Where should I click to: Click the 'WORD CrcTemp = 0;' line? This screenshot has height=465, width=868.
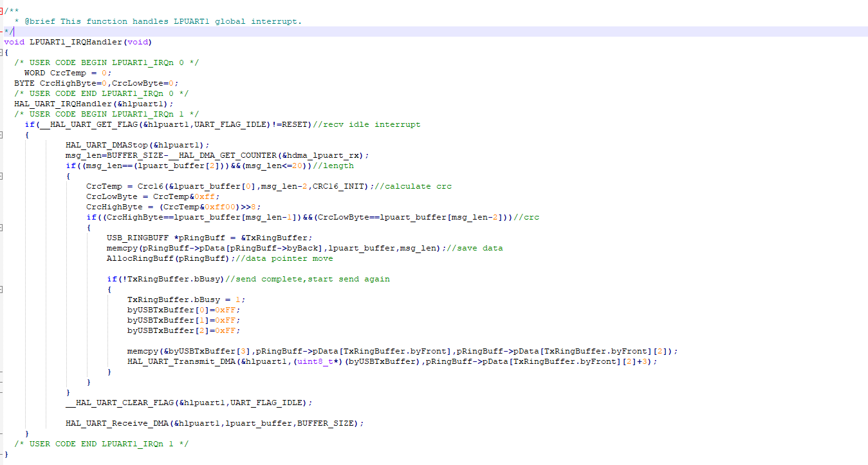pos(68,73)
